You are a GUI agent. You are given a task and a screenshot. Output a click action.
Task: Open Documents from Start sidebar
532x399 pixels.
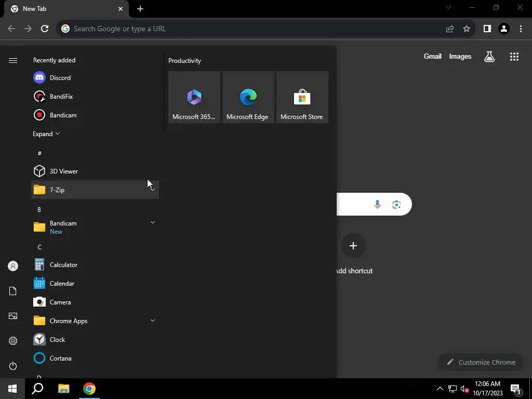[x=13, y=291]
